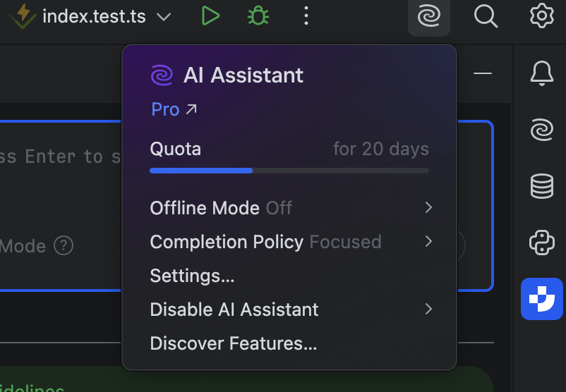Image resolution: width=566 pixels, height=392 pixels.
Task: Expand Disable AI Assistant submenu
Action: pos(289,310)
